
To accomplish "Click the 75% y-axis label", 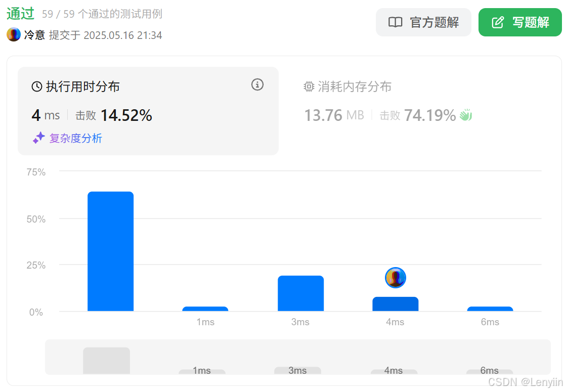I will (36, 172).
